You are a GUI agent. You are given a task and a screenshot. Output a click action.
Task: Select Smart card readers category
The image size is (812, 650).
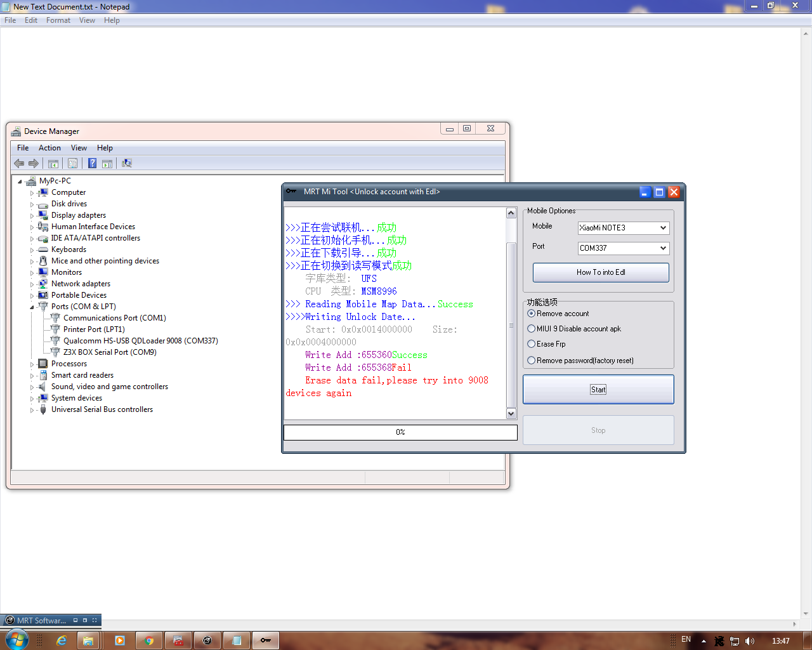82,375
